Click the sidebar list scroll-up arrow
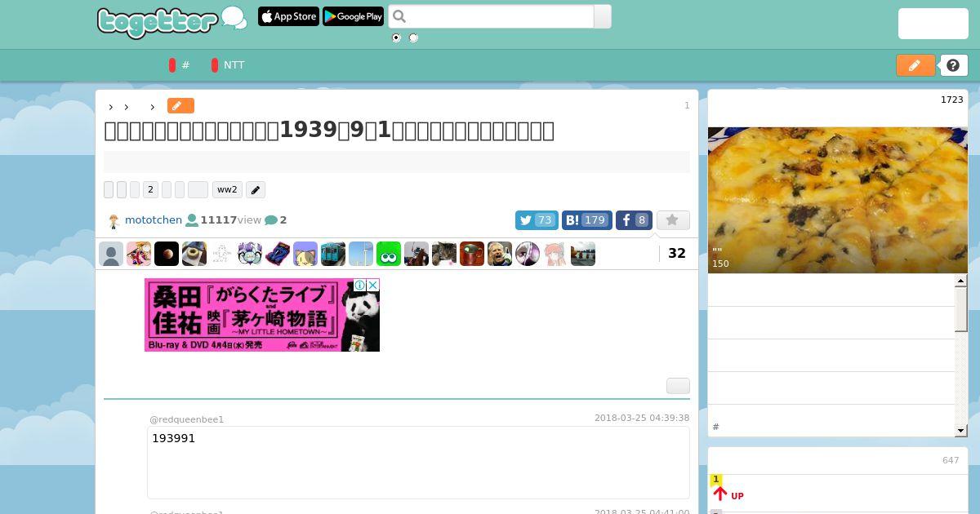 tap(961, 281)
